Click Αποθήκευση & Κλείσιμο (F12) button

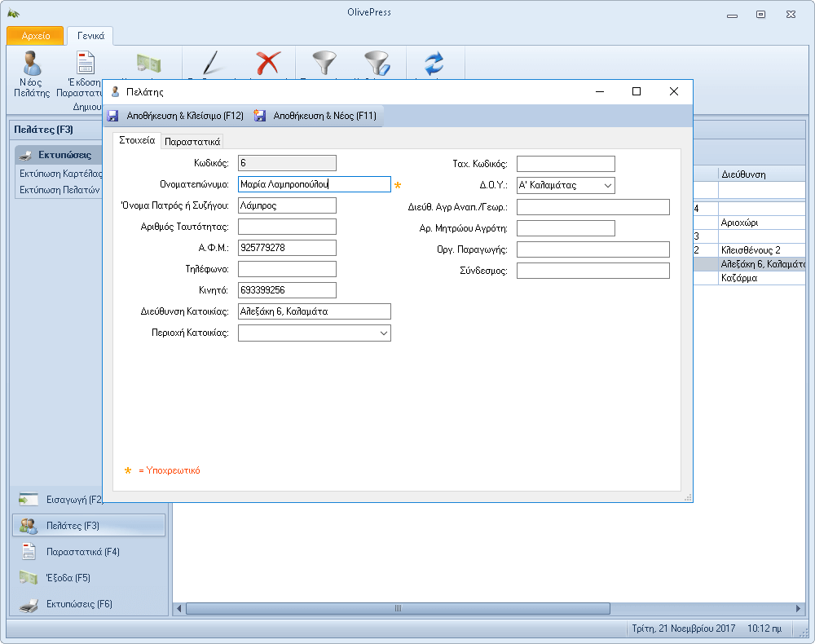[176, 116]
